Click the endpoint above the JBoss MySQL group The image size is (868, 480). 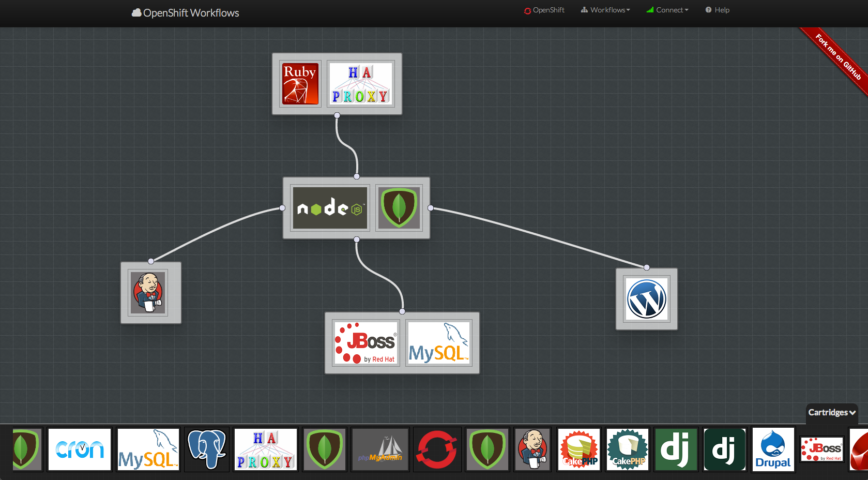402,311
